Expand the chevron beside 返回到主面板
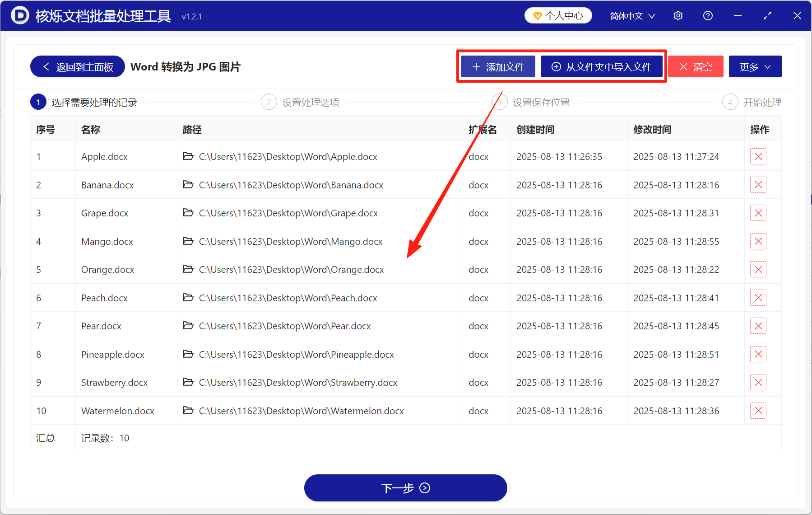This screenshot has width=812, height=515. point(46,66)
